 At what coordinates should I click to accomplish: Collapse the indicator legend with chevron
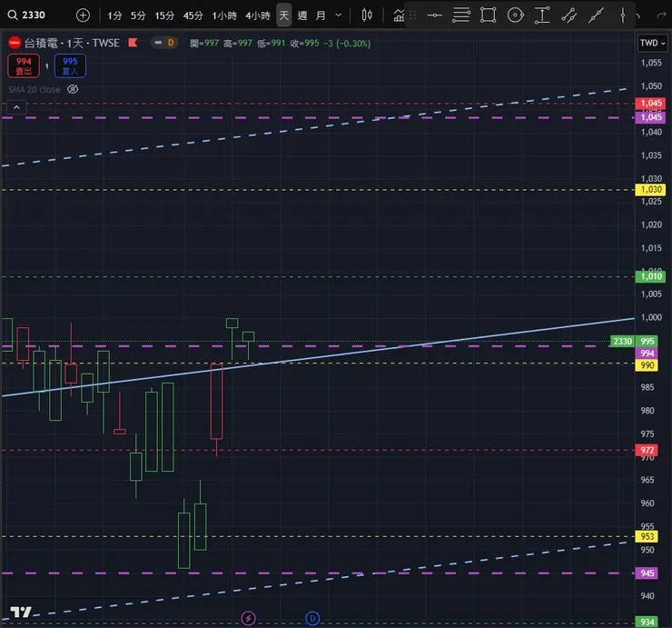click(x=16, y=107)
